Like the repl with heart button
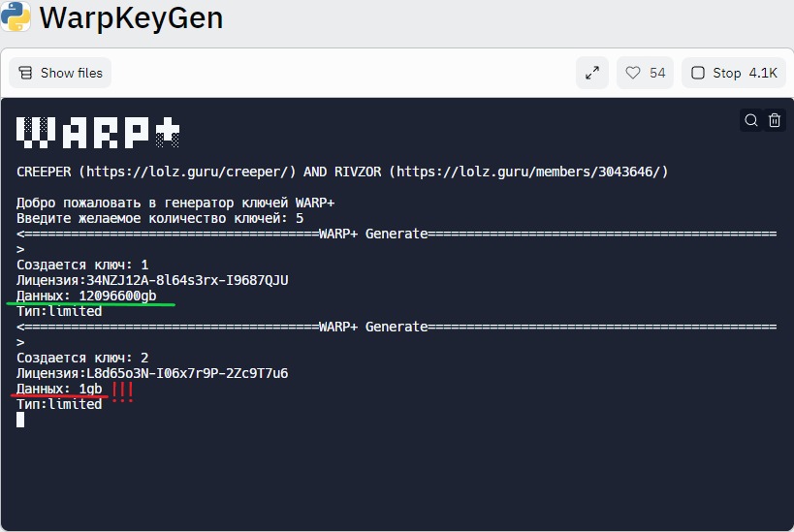 point(645,73)
